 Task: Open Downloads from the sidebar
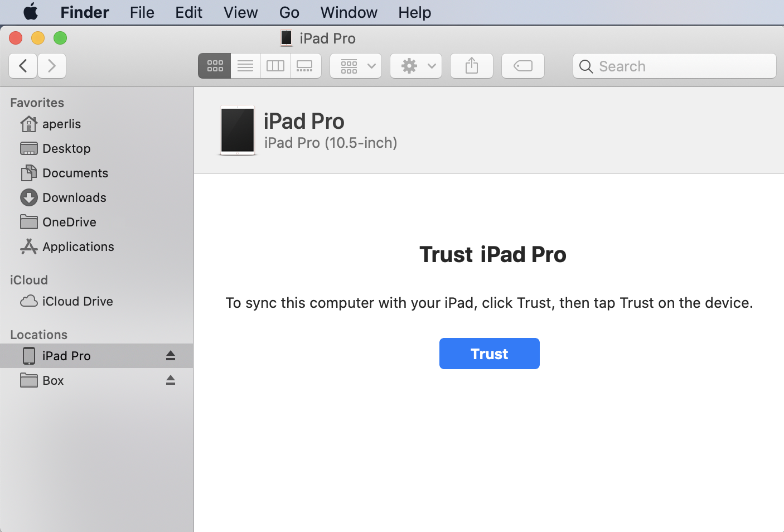point(96,197)
